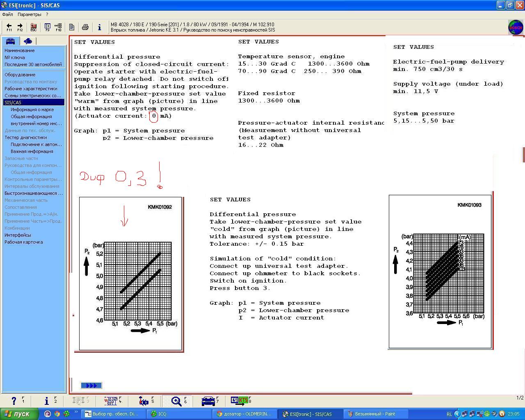Go back with the F11 arrow
This screenshot has width=525, height=420.
pos(9,27)
